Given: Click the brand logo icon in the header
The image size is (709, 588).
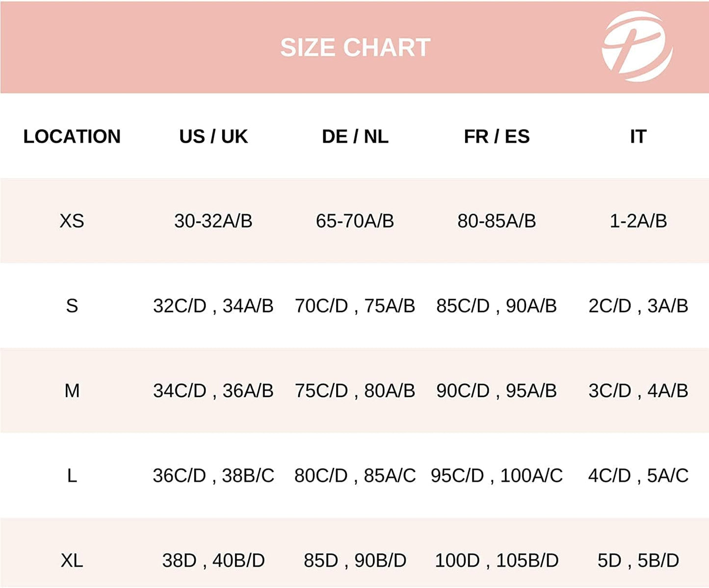Looking at the screenshot, I should pos(637,47).
